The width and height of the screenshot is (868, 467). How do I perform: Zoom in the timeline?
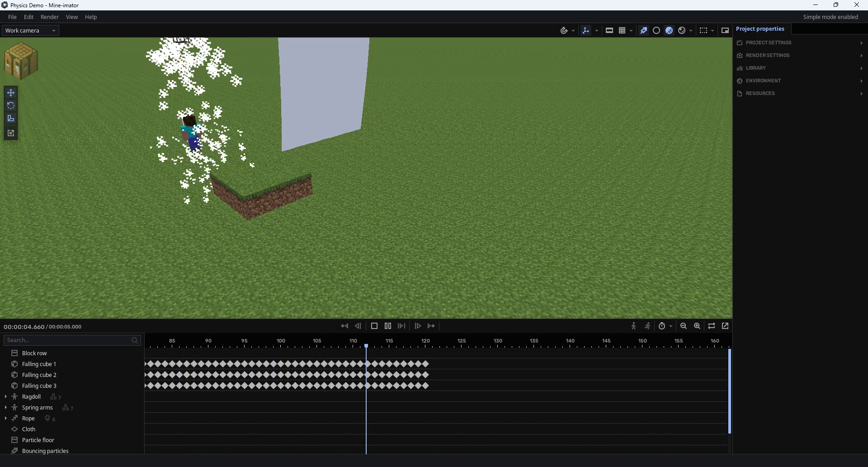697,326
